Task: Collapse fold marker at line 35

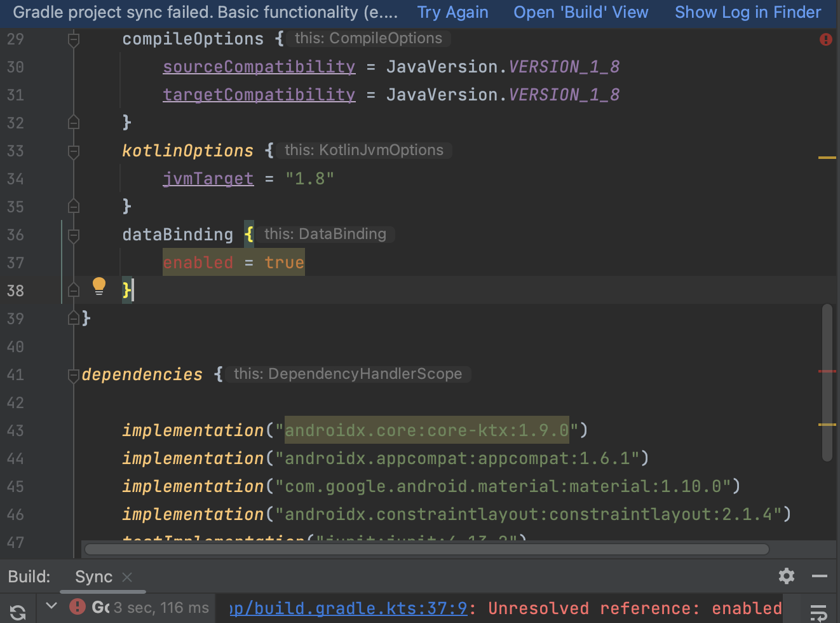Action: point(74,206)
